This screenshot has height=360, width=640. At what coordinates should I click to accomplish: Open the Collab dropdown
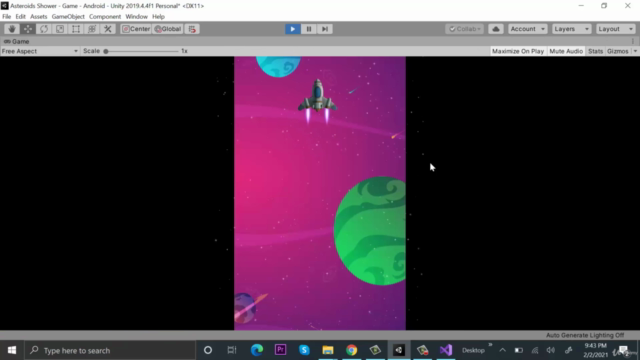[x=464, y=29]
